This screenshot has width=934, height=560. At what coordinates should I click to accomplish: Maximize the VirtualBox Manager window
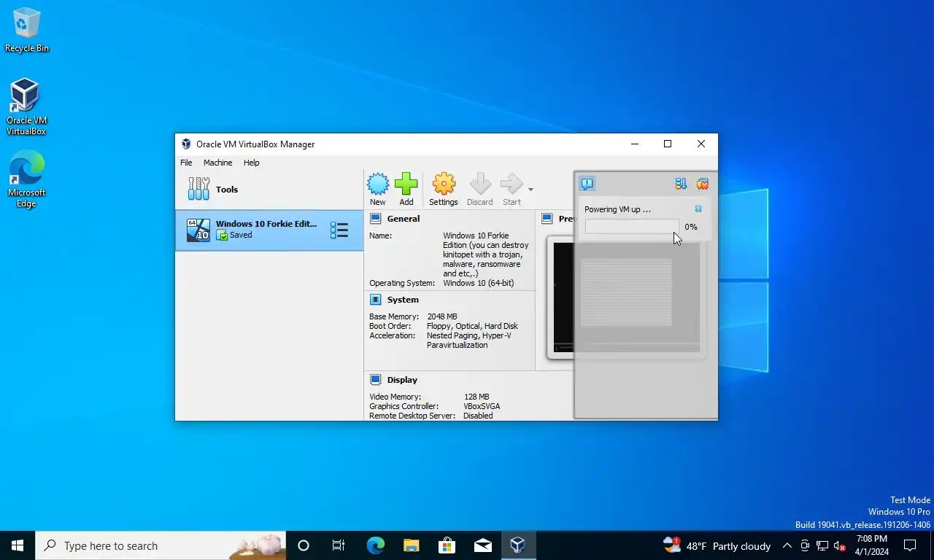(668, 144)
